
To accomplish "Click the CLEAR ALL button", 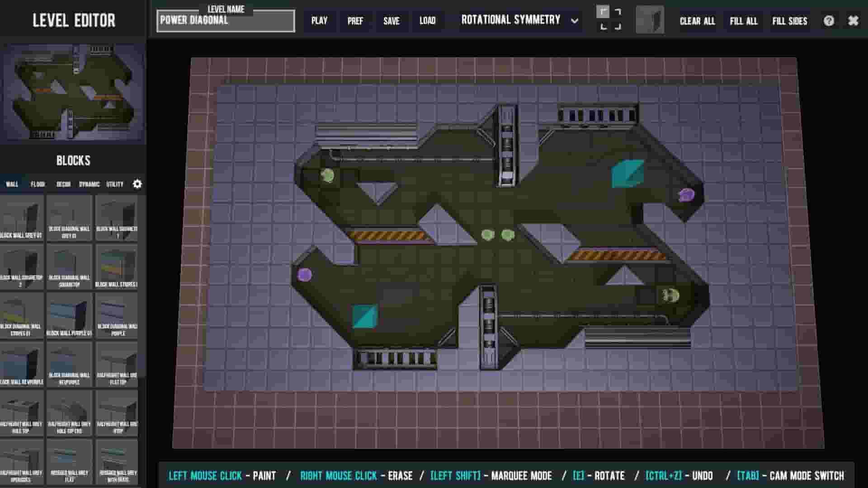I will (697, 21).
